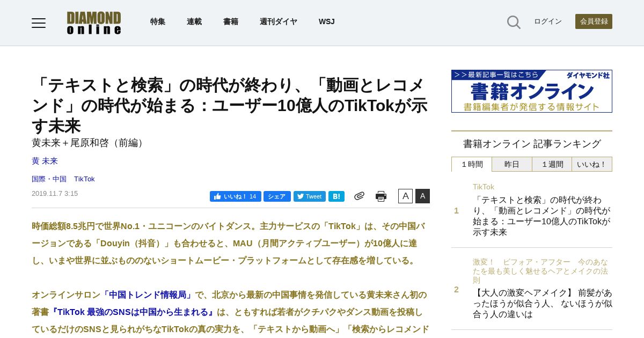Click the article headline about TikTok
644x338 pixels.
click(230, 105)
